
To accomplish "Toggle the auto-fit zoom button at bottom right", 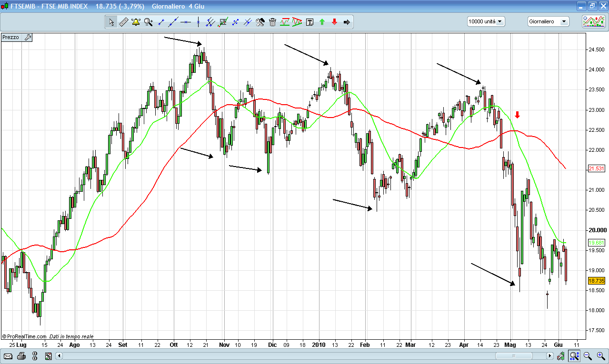I will tap(574, 356).
